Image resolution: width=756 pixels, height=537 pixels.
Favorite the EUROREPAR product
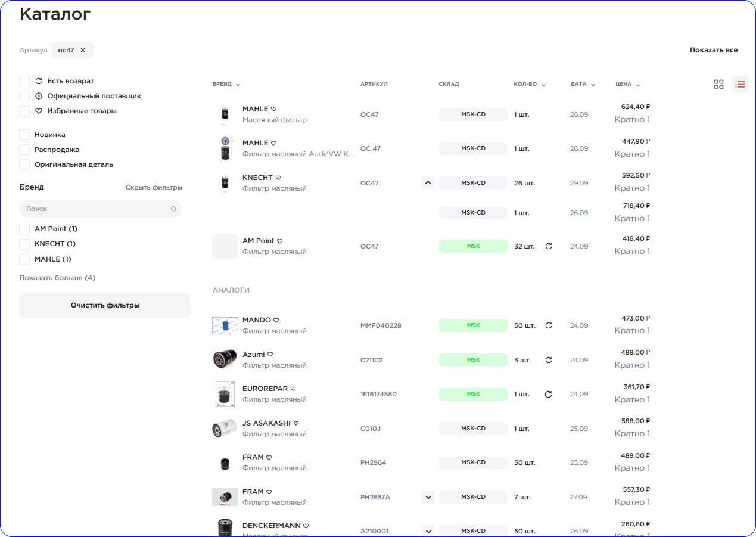293,389
